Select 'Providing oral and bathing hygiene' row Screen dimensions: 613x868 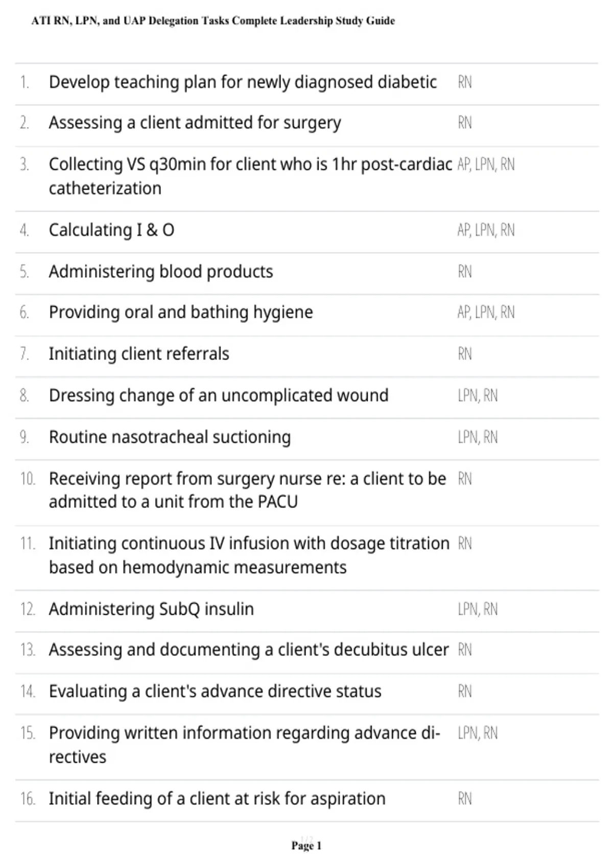coord(181,312)
